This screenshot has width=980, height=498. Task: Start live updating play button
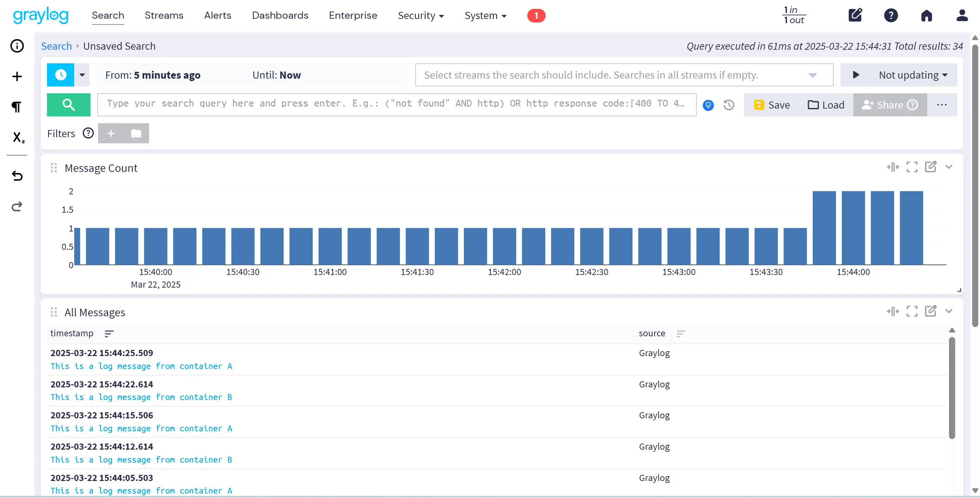(856, 75)
